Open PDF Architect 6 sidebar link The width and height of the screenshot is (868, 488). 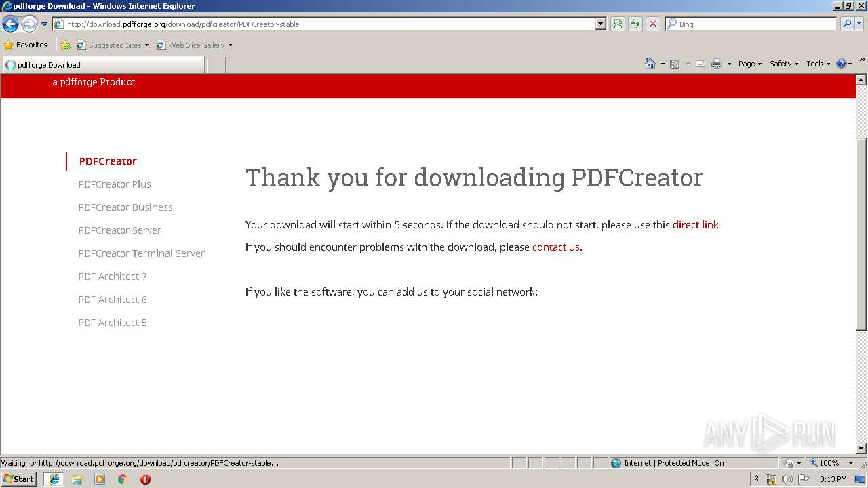[113, 300]
